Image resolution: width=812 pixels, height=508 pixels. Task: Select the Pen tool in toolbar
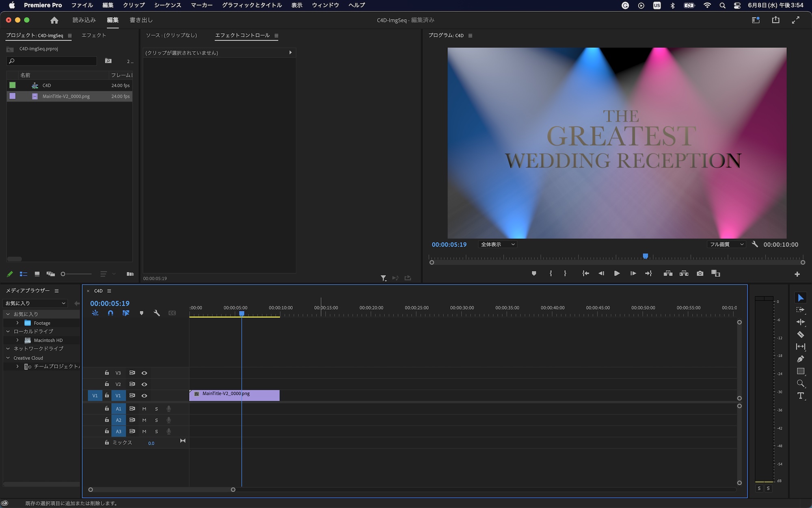click(x=800, y=359)
